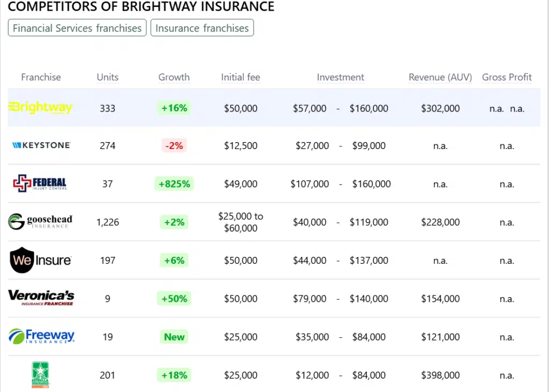
Task: Open the Keystone franchise logo
Action: click(x=41, y=145)
